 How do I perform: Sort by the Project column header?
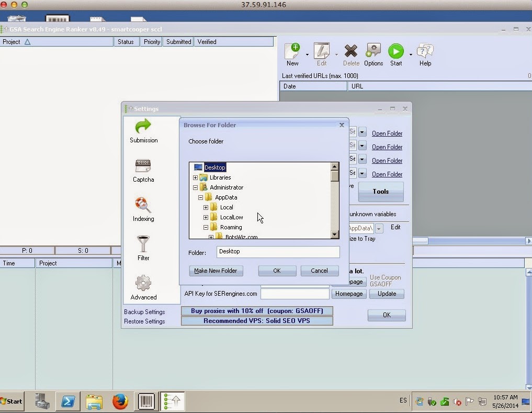coord(56,42)
